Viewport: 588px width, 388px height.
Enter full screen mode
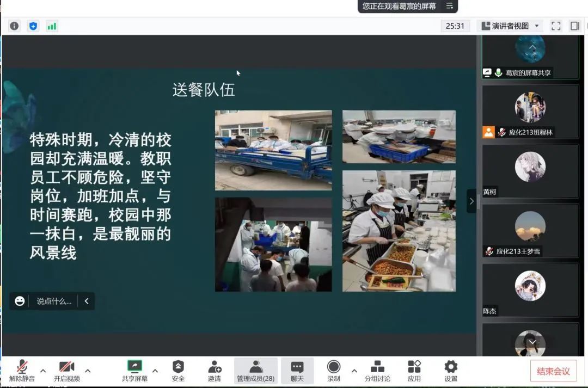pyautogui.click(x=556, y=26)
